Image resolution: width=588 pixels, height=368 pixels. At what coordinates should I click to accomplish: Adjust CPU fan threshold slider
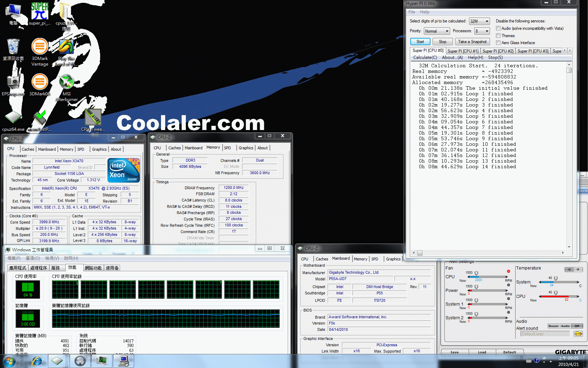(x=476, y=273)
